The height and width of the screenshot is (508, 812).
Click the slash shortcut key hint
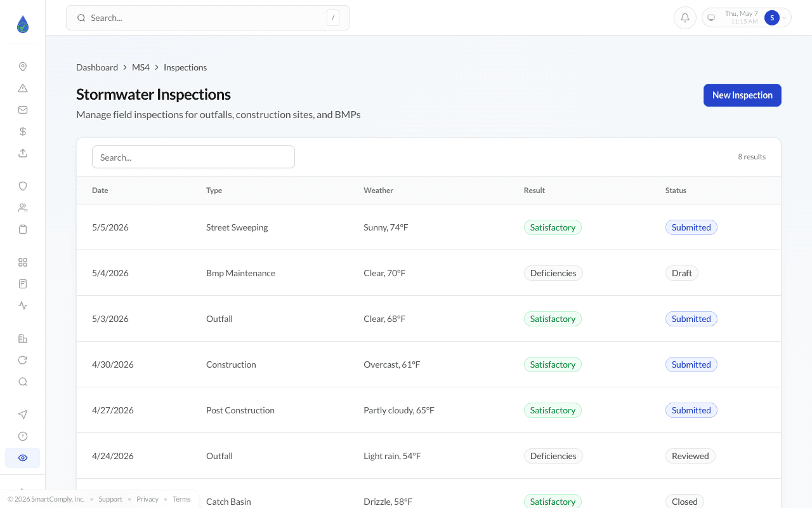pyautogui.click(x=333, y=18)
